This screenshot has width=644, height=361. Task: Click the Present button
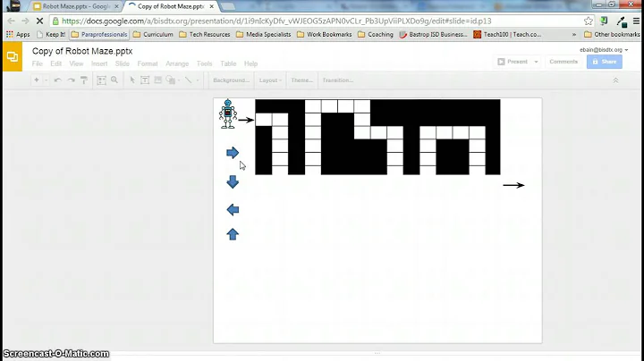tap(513, 62)
